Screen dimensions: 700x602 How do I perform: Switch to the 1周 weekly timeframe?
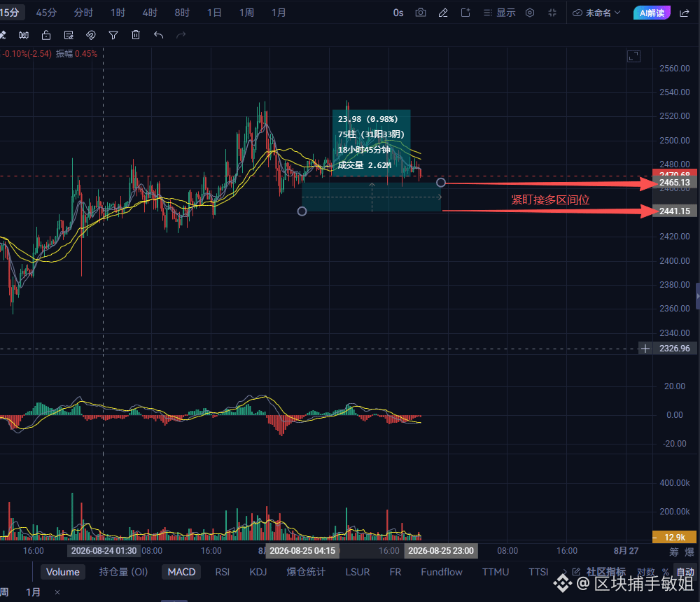(246, 13)
